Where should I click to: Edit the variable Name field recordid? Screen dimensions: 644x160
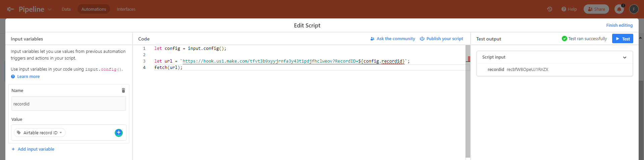69,104
